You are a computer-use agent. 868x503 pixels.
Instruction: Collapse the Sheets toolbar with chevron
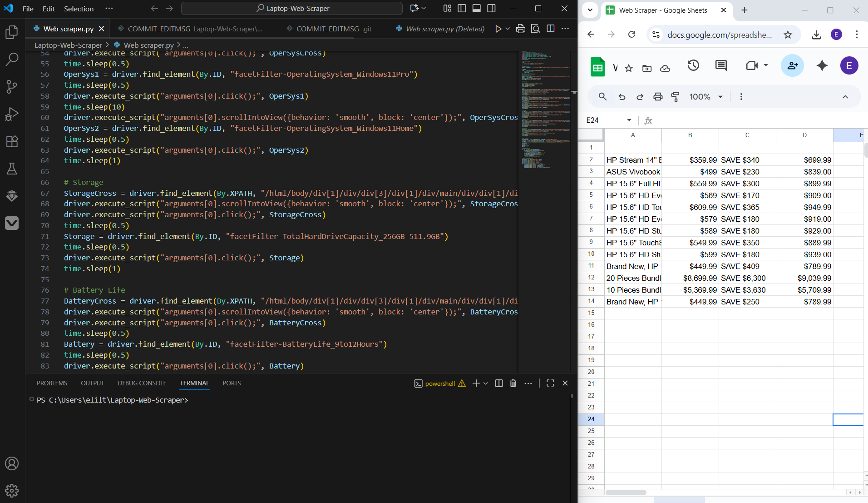[x=845, y=97]
